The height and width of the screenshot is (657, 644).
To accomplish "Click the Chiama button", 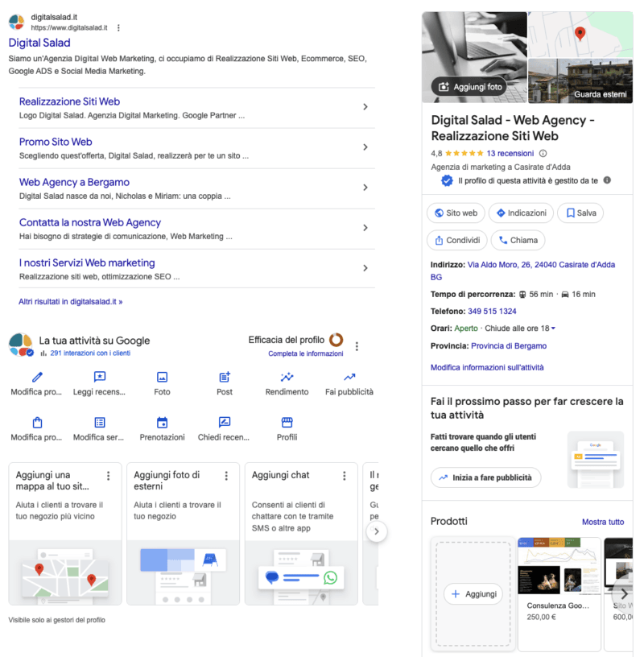I will point(518,240).
